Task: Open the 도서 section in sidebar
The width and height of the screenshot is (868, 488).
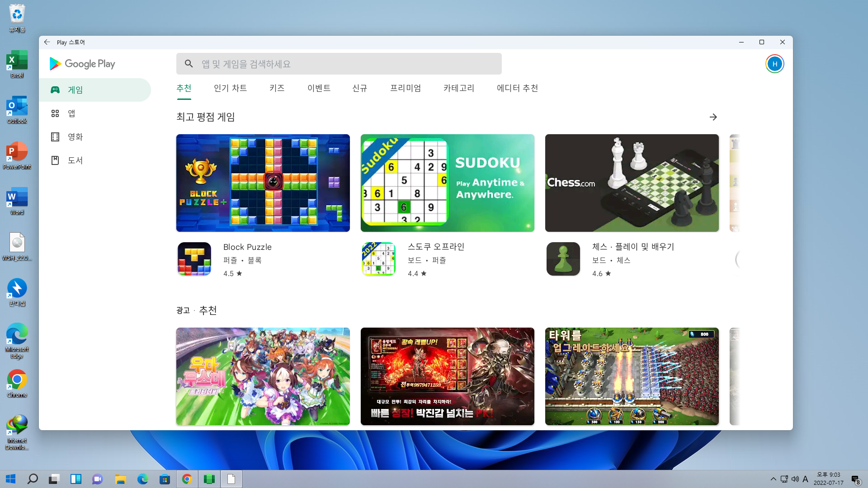Action: click(x=95, y=160)
